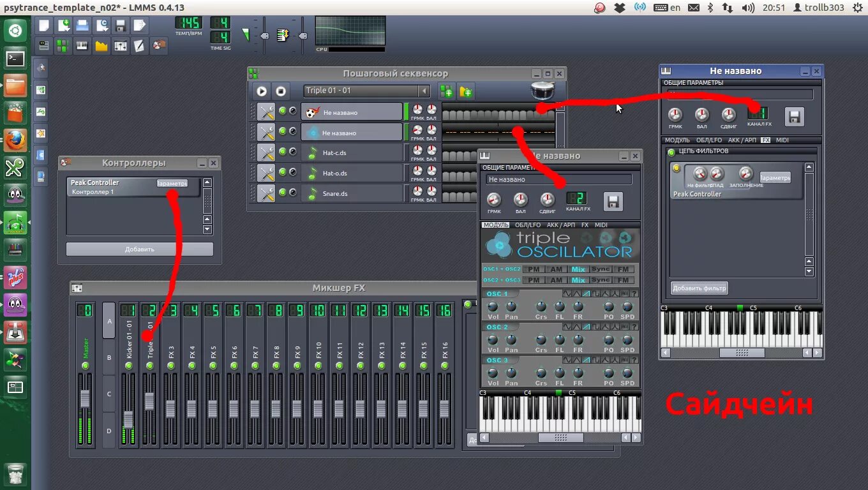
Task: Solo the Snare.ds track
Action: [x=293, y=193]
